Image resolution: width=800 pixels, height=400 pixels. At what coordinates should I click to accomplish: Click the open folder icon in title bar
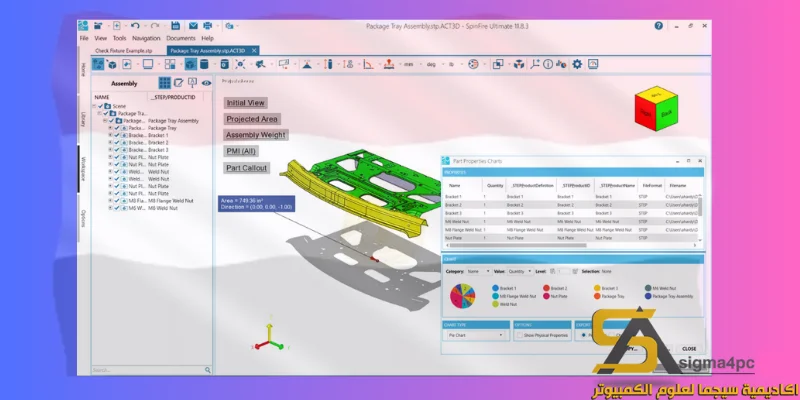(98, 26)
